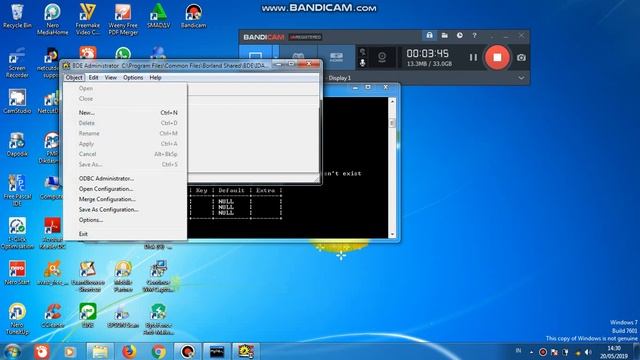Open Nero MediaHome desktop icon

pyautogui.click(x=52, y=19)
